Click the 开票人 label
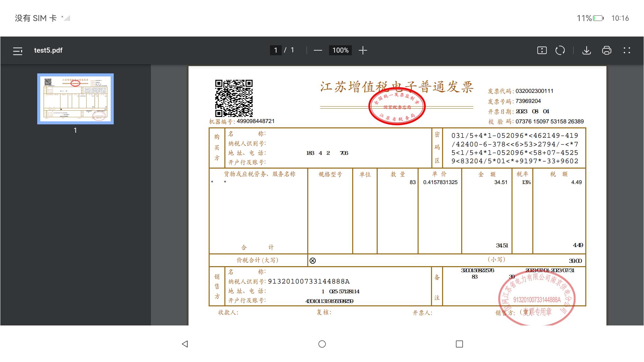 click(423, 313)
